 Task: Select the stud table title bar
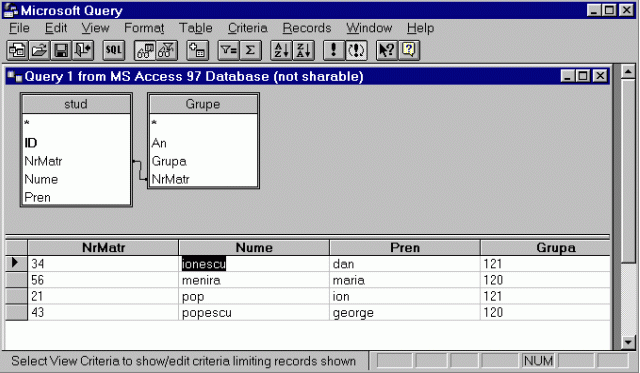tap(76, 104)
